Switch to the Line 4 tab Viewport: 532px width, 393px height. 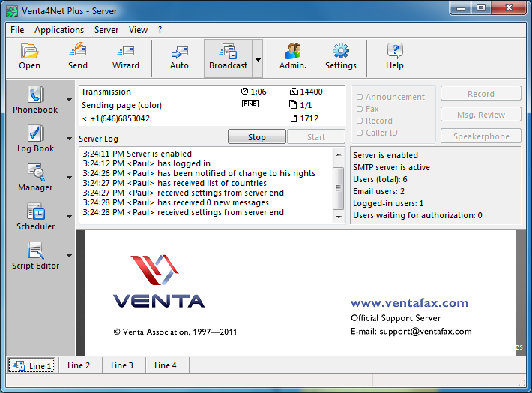(x=166, y=365)
